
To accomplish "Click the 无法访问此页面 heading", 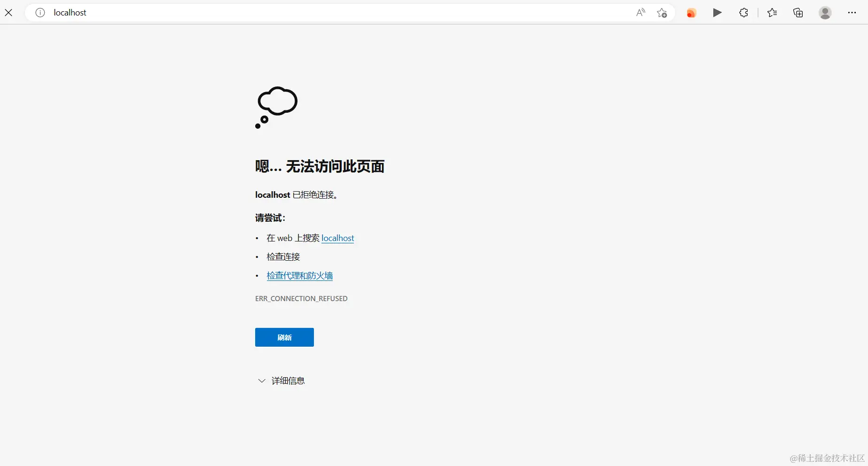I will (320, 166).
